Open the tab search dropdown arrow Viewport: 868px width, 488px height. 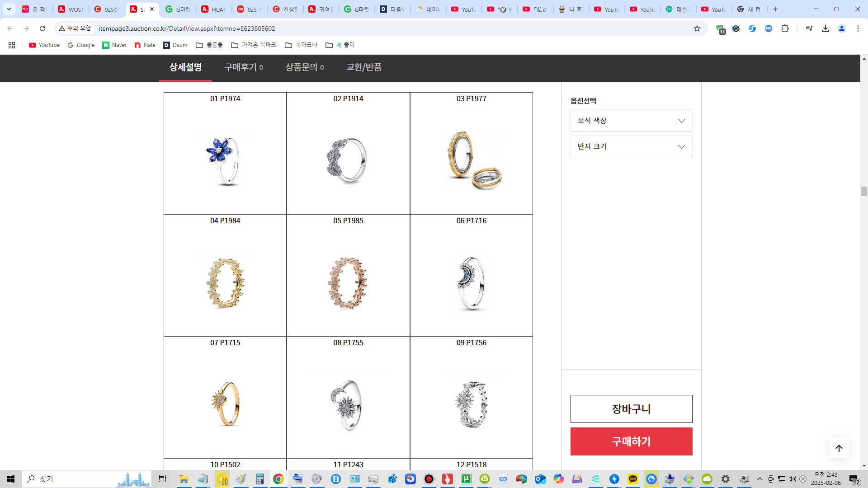(9, 9)
